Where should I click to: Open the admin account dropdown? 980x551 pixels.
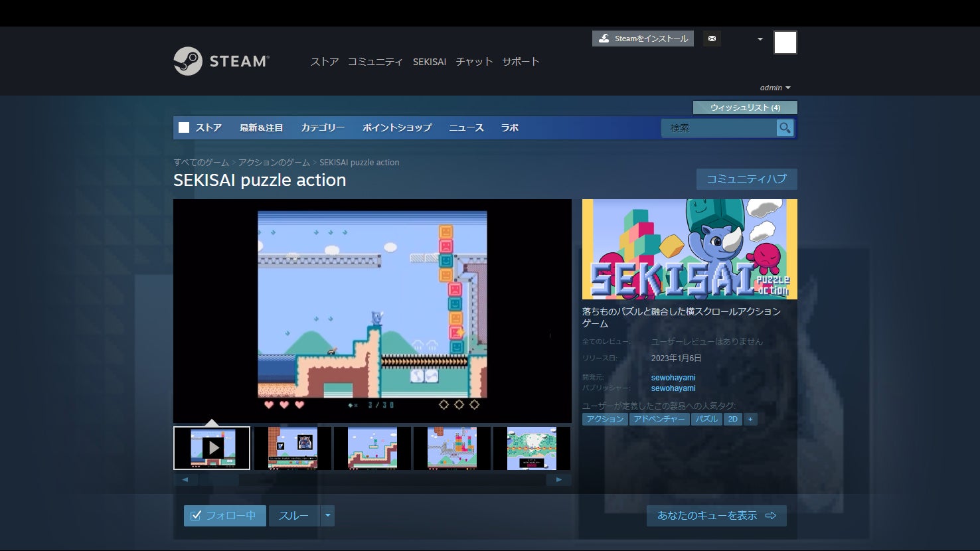775,88
